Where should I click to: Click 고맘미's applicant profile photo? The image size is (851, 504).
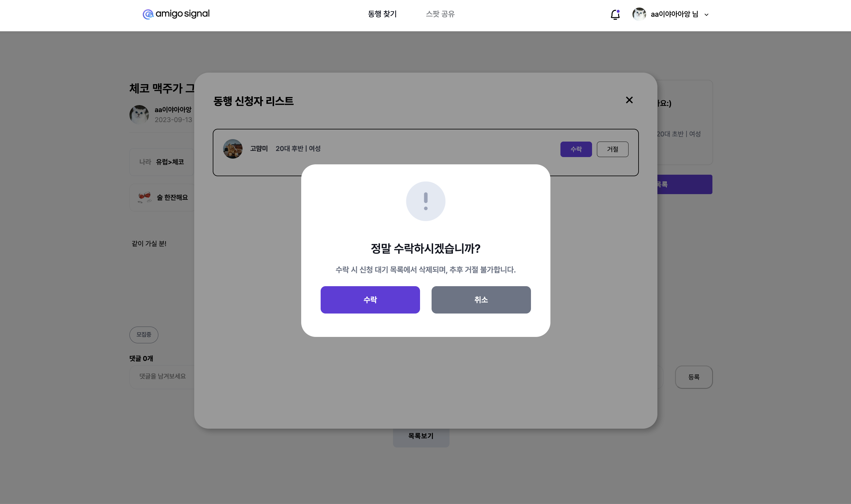233,149
